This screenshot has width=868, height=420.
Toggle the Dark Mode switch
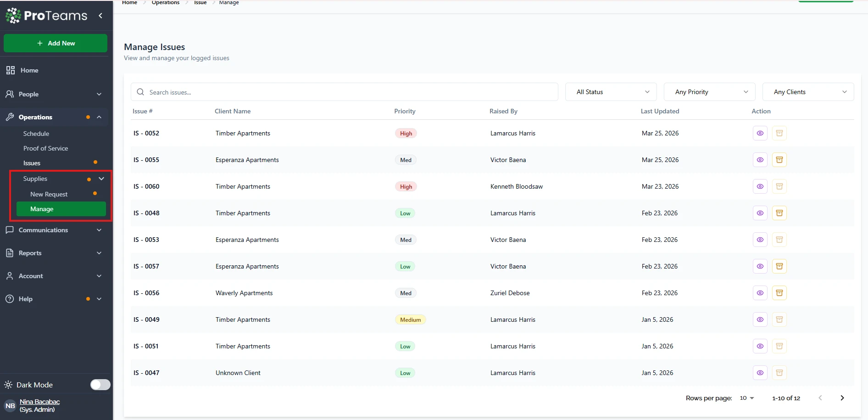click(x=100, y=385)
